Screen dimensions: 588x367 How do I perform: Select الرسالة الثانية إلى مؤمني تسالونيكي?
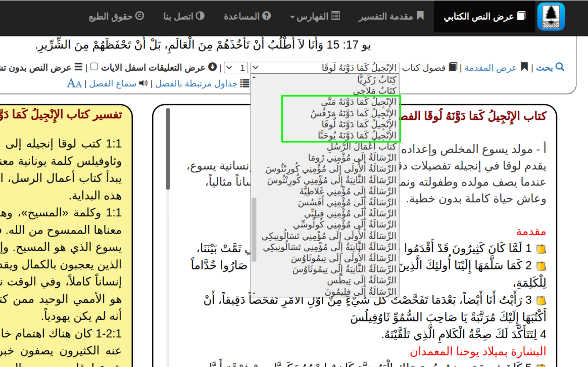coord(329,247)
